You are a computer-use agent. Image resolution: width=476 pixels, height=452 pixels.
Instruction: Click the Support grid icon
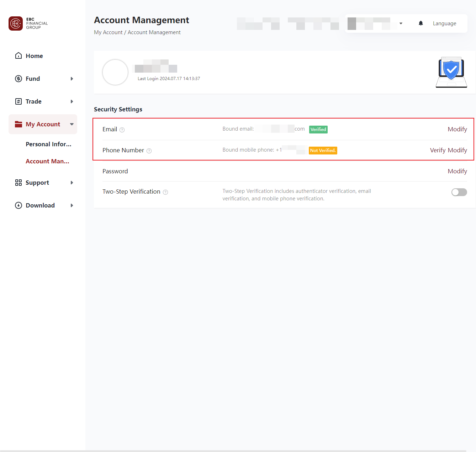(18, 183)
